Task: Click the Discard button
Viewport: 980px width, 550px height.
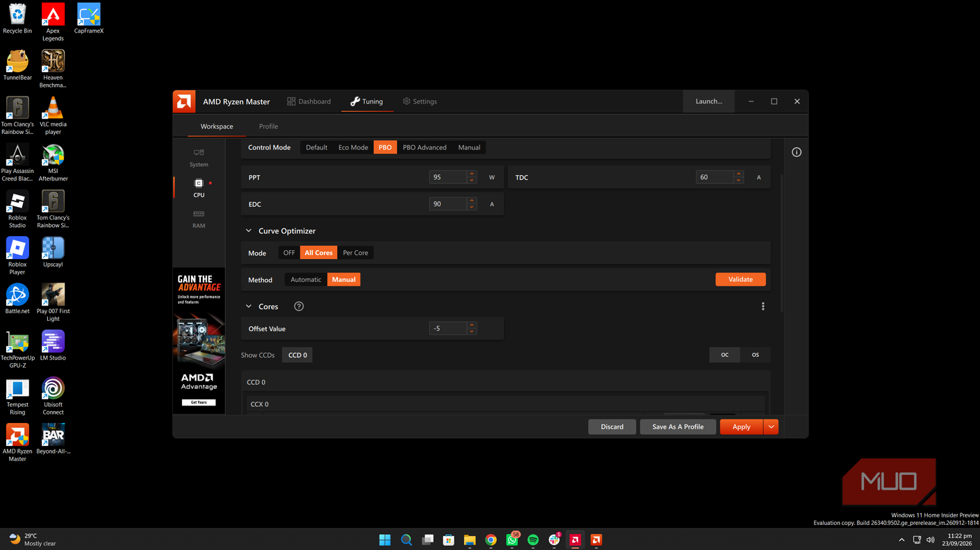Action: click(612, 427)
